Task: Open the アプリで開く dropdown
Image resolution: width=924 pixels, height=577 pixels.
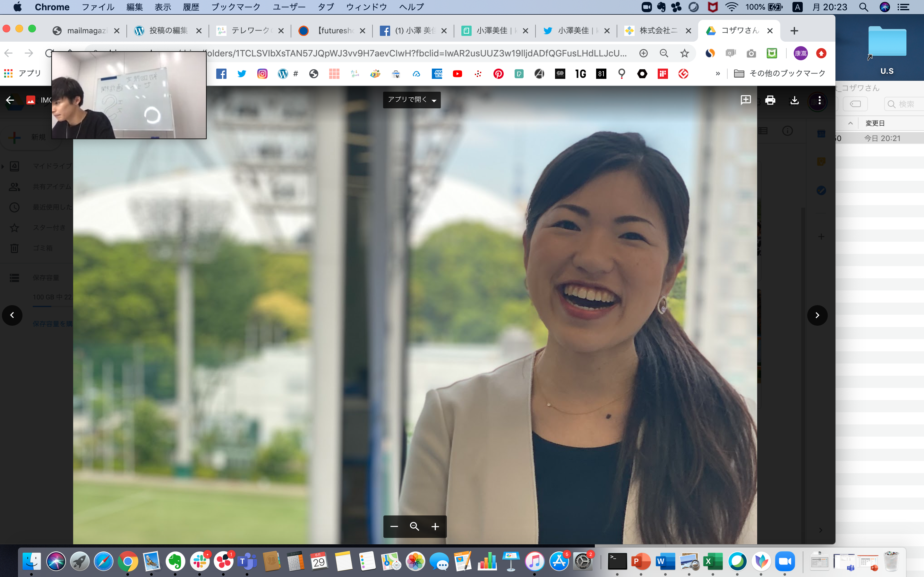Action: 412,100
